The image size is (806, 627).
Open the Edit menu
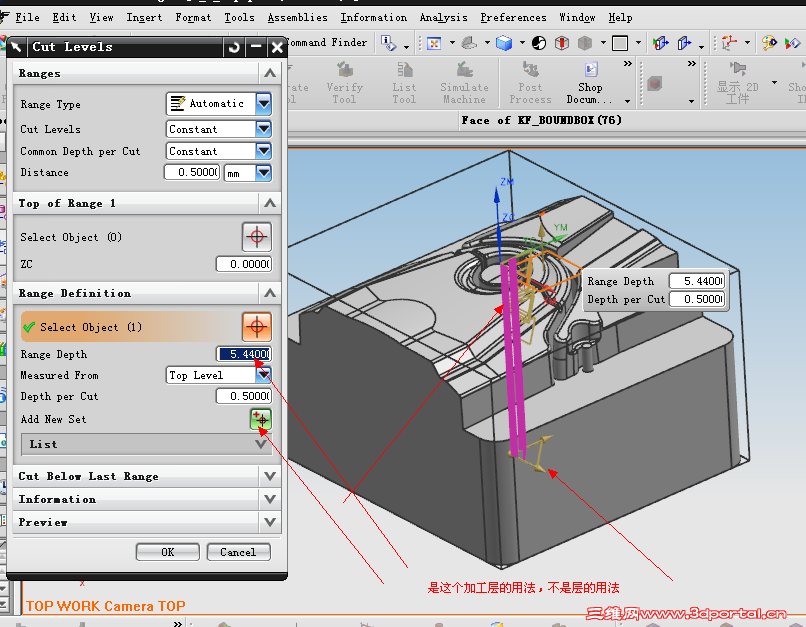pos(64,17)
